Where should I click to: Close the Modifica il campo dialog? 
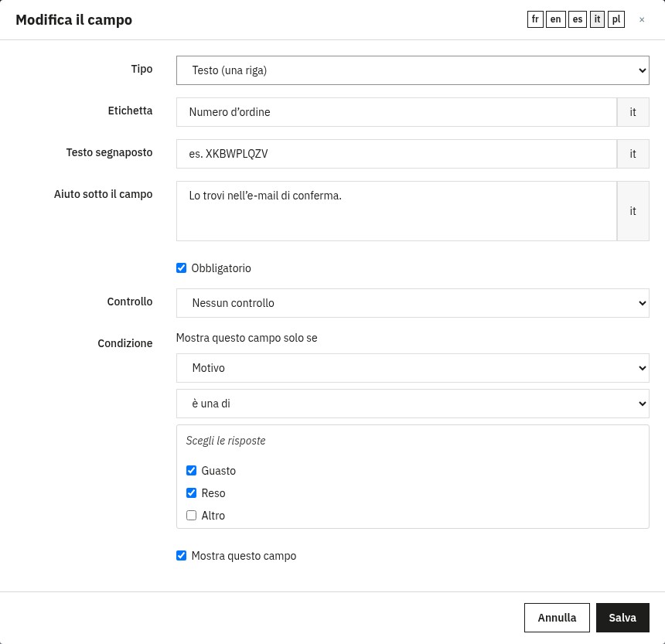(x=642, y=19)
